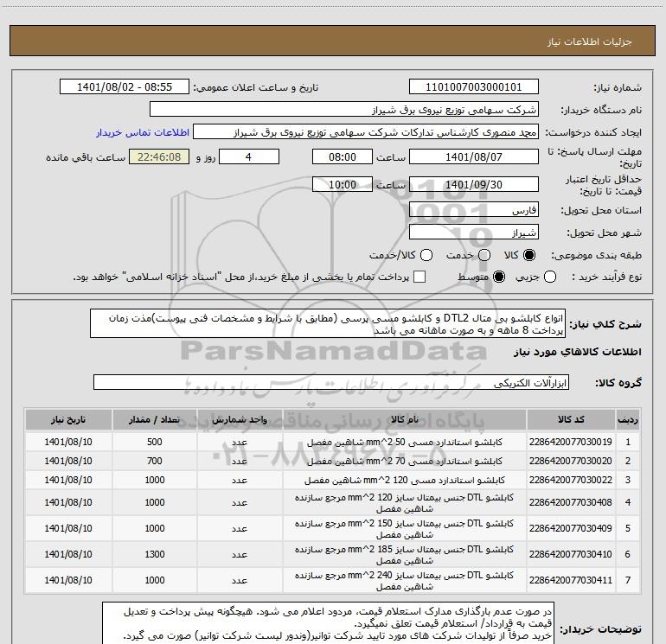666x644 pixels.
Task: Click the remaining time field 22:46:08
Action: click(x=159, y=157)
